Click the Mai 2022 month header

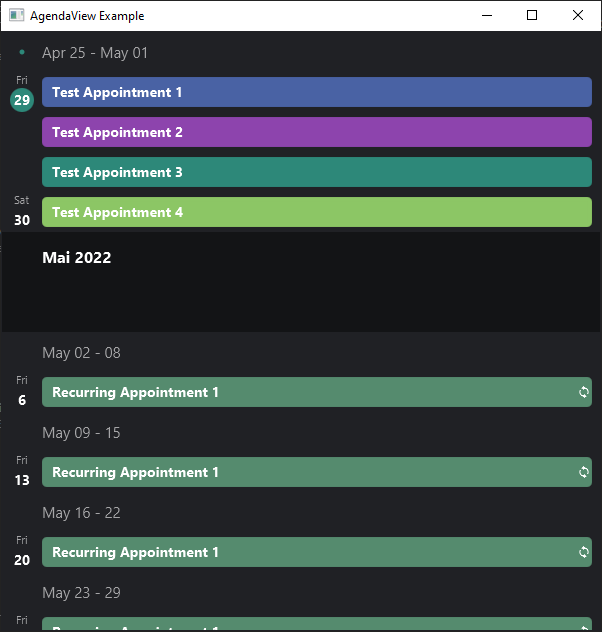click(77, 258)
